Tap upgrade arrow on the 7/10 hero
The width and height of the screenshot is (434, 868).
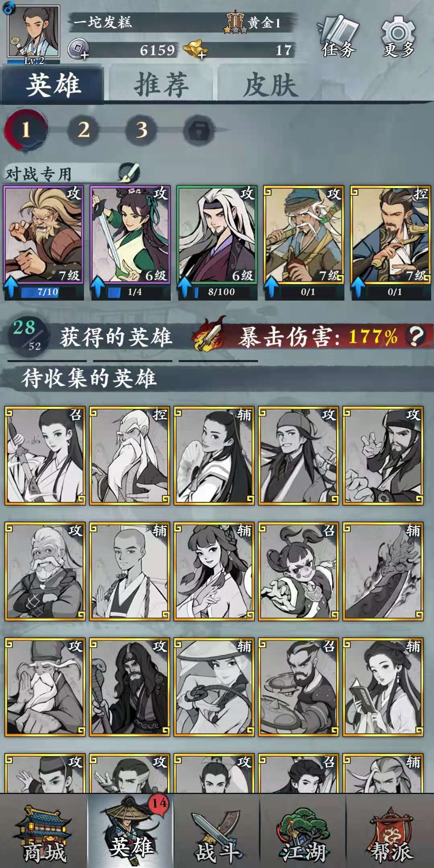coord(11,288)
